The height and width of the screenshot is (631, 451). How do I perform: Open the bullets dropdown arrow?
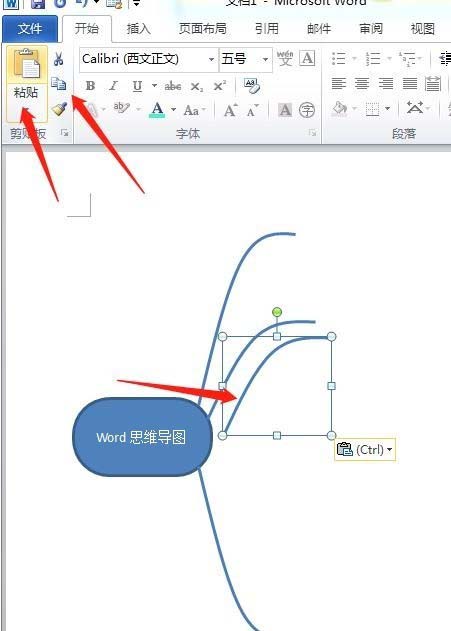click(354, 59)
